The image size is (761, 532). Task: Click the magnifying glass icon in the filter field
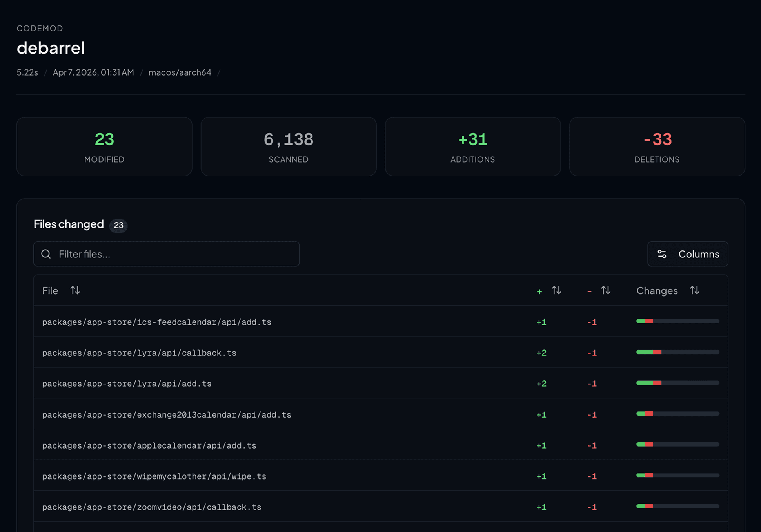click(x=46, y=254)
